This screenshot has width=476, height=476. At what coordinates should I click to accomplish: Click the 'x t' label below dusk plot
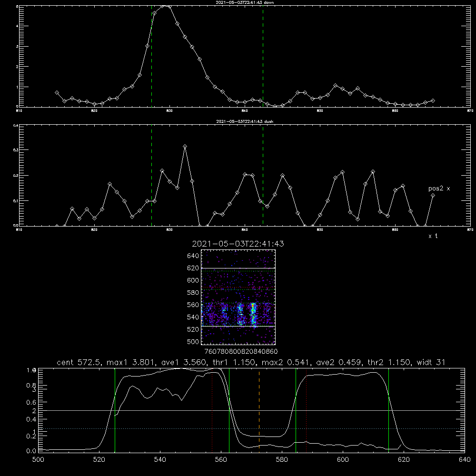[433, 236]
